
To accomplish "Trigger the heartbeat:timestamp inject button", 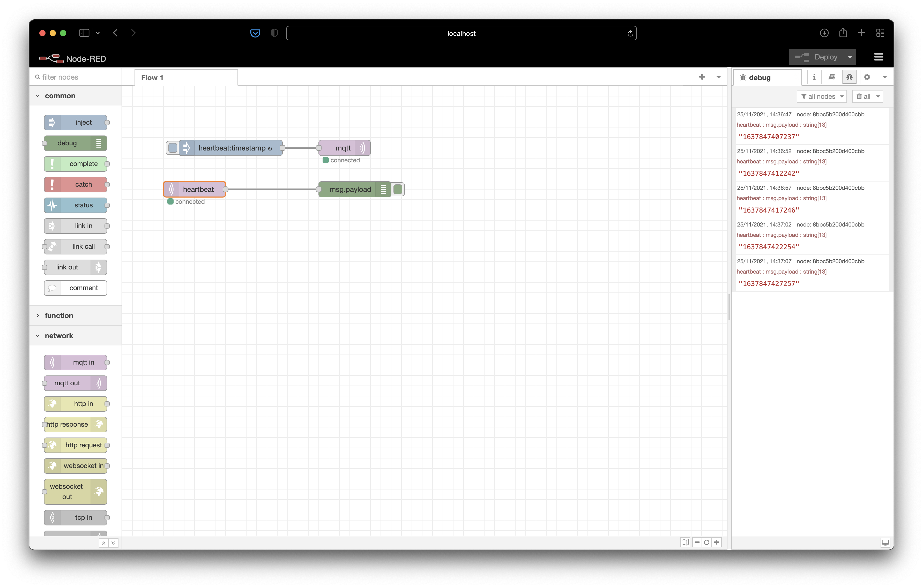I will (x=173, y=147).
